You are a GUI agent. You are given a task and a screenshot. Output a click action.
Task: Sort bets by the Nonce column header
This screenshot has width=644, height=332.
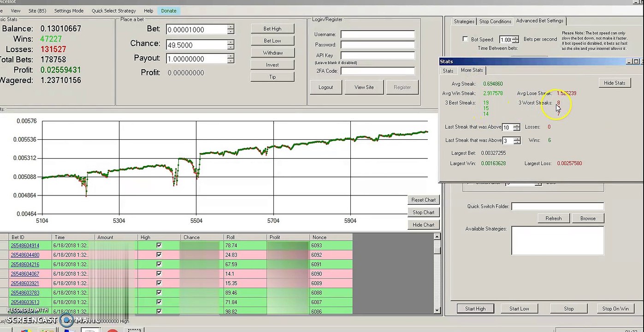pos(331,237)
